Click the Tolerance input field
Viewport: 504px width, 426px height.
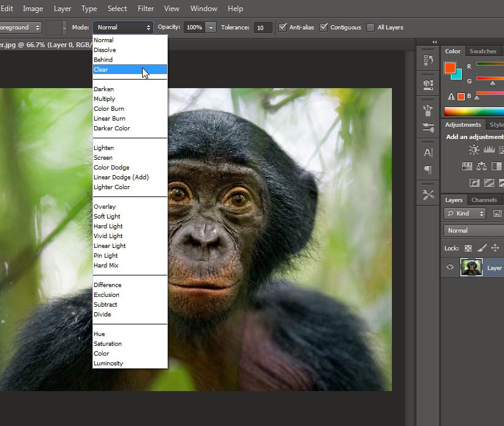[x=263, y=28]
